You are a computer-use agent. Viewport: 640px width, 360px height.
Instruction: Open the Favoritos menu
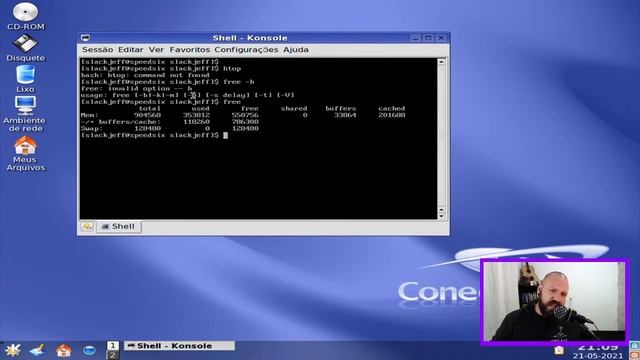pos(189,49)
